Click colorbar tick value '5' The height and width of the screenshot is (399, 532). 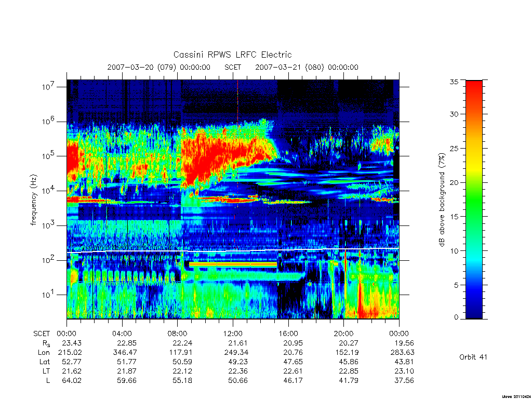456,285
